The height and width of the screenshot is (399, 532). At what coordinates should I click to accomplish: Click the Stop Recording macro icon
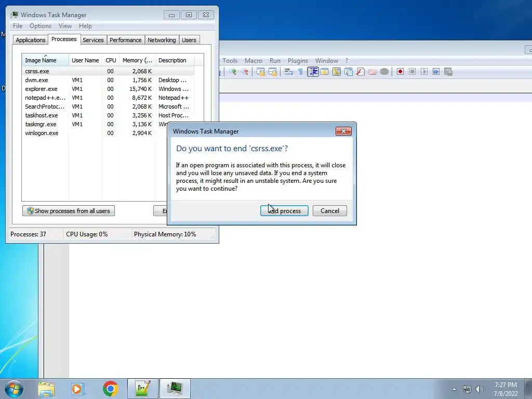[412, 72]
